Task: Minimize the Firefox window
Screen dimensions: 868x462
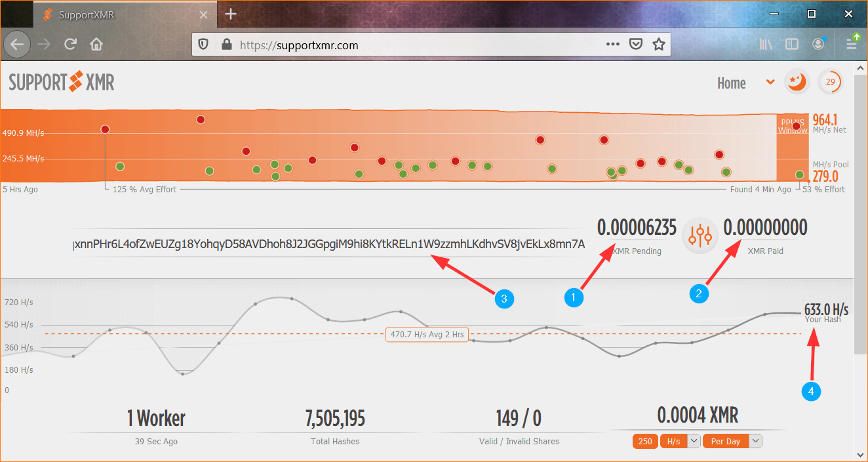Action: (776, 13)
